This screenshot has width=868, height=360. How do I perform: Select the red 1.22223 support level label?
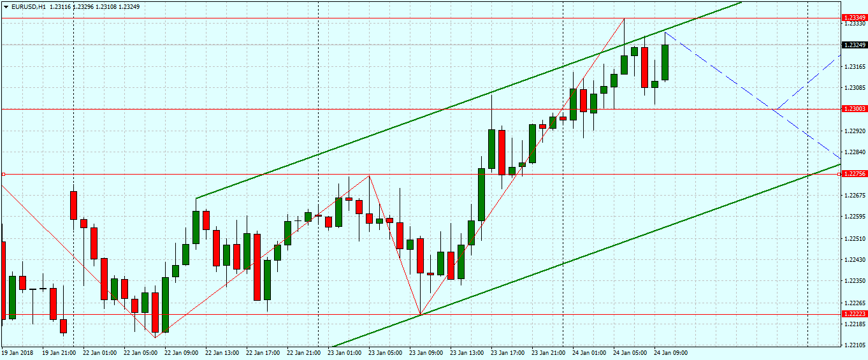click(854, 314)
